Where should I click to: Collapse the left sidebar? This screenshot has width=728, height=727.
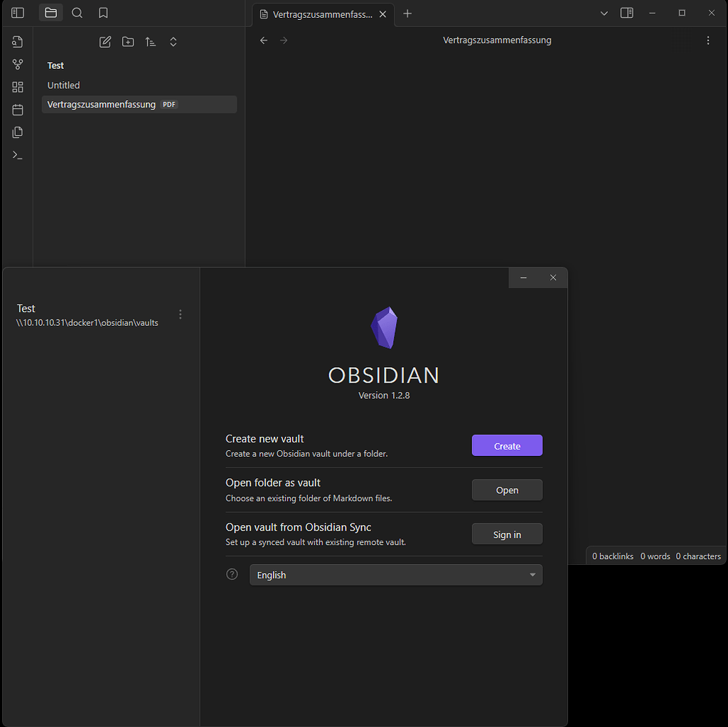coord(17,11)
